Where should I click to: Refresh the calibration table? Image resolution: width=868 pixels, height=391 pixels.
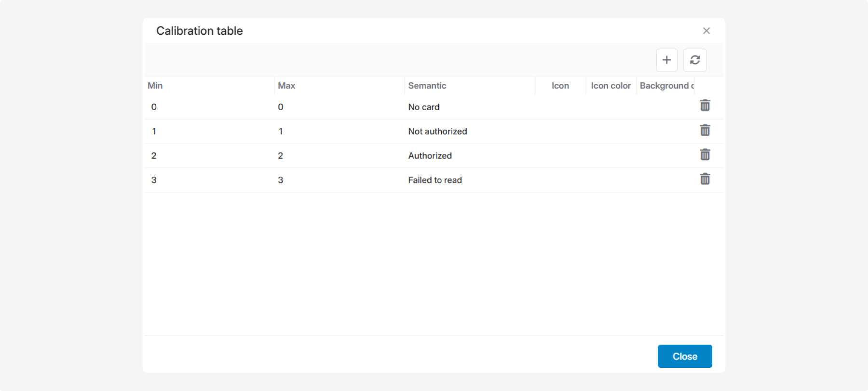click(694, 60)
